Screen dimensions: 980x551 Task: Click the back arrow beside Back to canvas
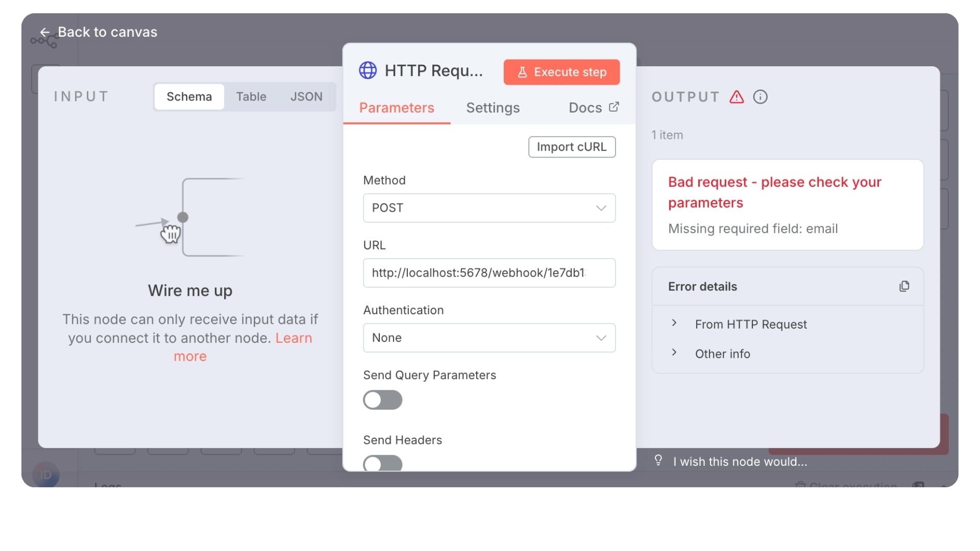pos(45,32)
